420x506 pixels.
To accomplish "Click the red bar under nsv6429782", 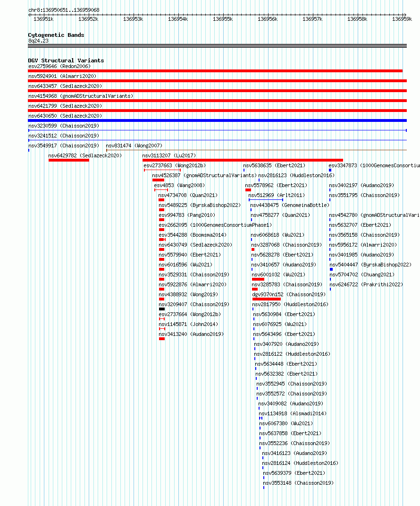I will pyautogui.click(x=68, y=160).
